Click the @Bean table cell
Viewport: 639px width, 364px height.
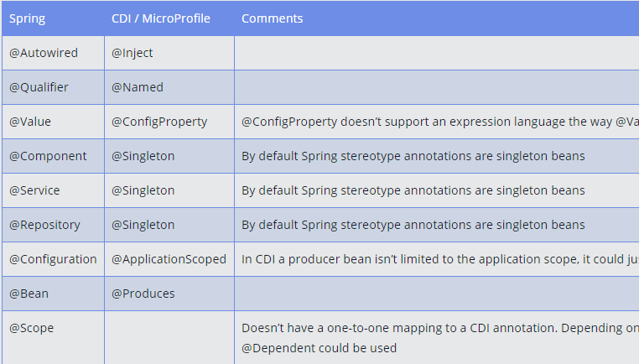54,294
